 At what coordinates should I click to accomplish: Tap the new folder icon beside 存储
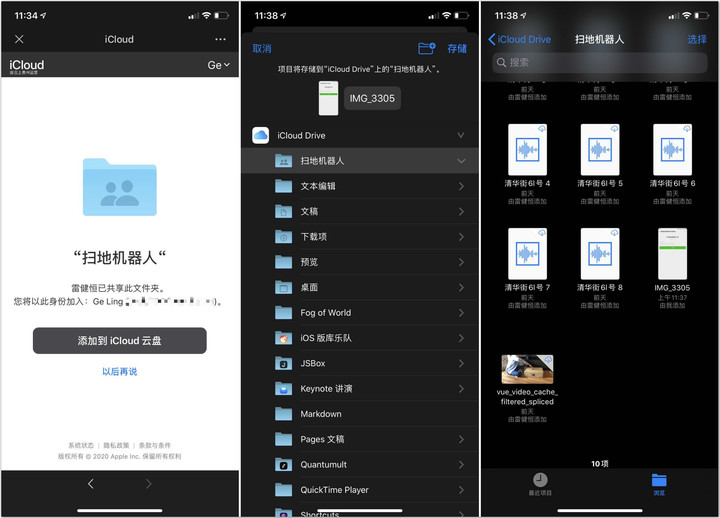click(x=427, y=48)
